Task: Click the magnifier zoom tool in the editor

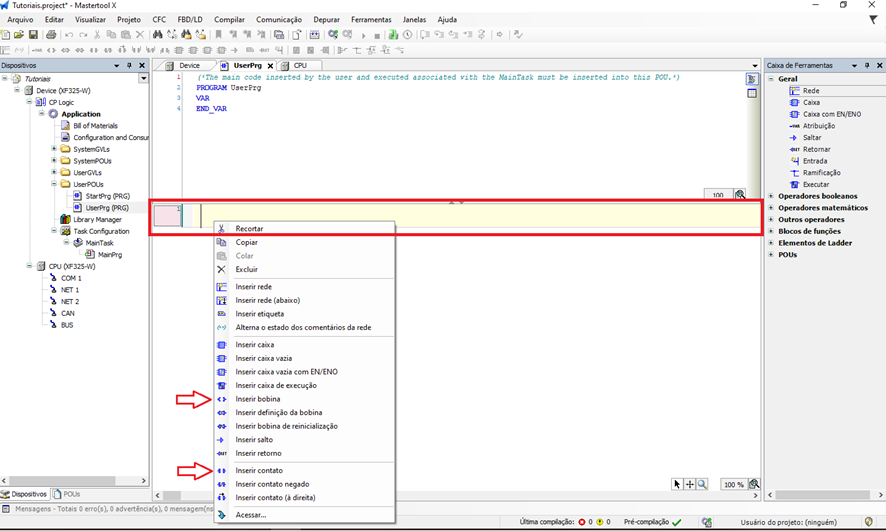Action: click(x=703, y=484)
